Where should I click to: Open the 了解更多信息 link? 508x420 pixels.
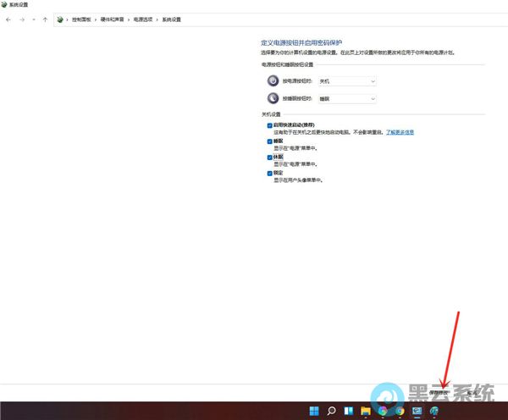pos(400,133)
